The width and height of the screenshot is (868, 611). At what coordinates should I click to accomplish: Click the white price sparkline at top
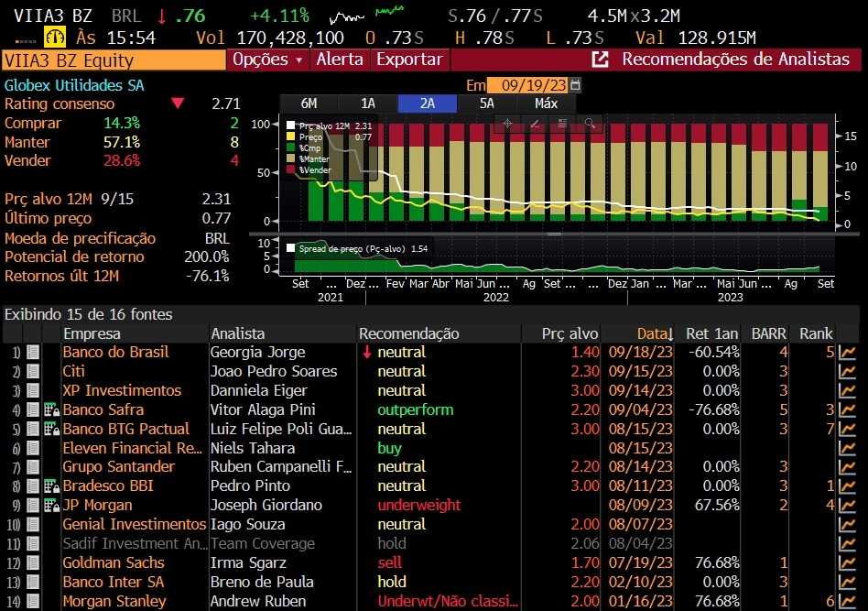click(347, 18)
